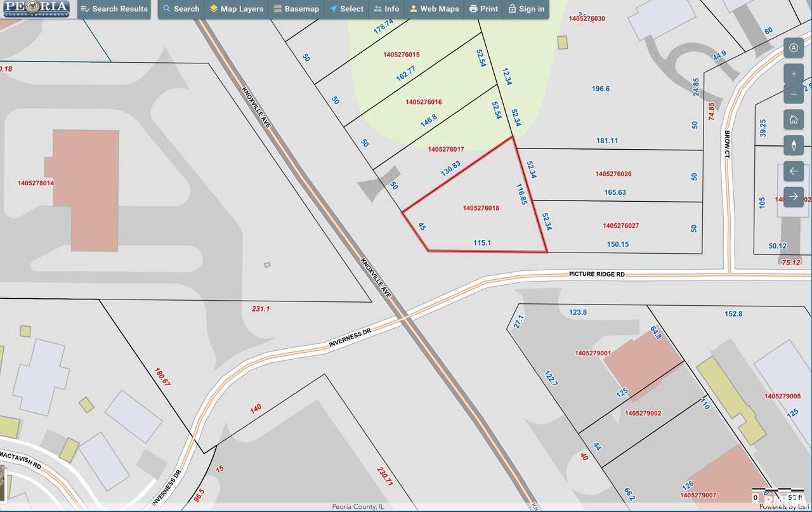Open the Basemap selector
This screenshot has width=812, height=512.
(x=296, y=9)
